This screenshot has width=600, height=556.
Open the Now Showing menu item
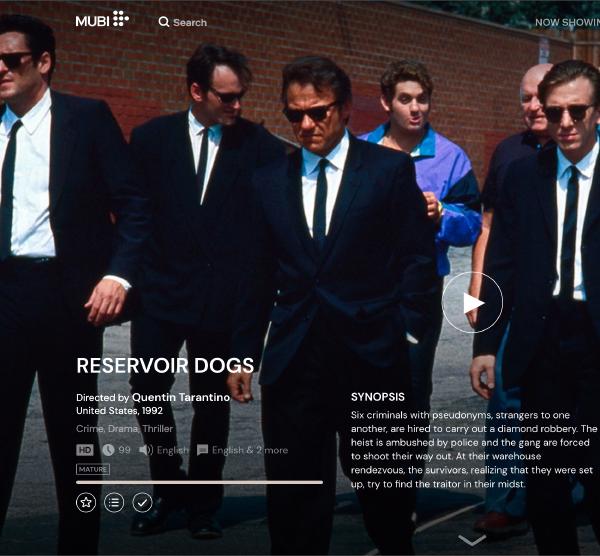566,22
